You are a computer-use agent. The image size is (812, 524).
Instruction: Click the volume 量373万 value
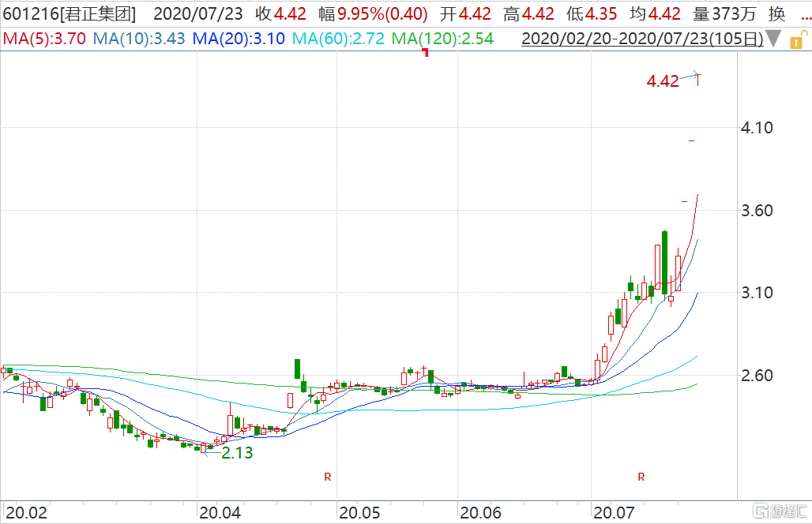[x=724, y=14]
